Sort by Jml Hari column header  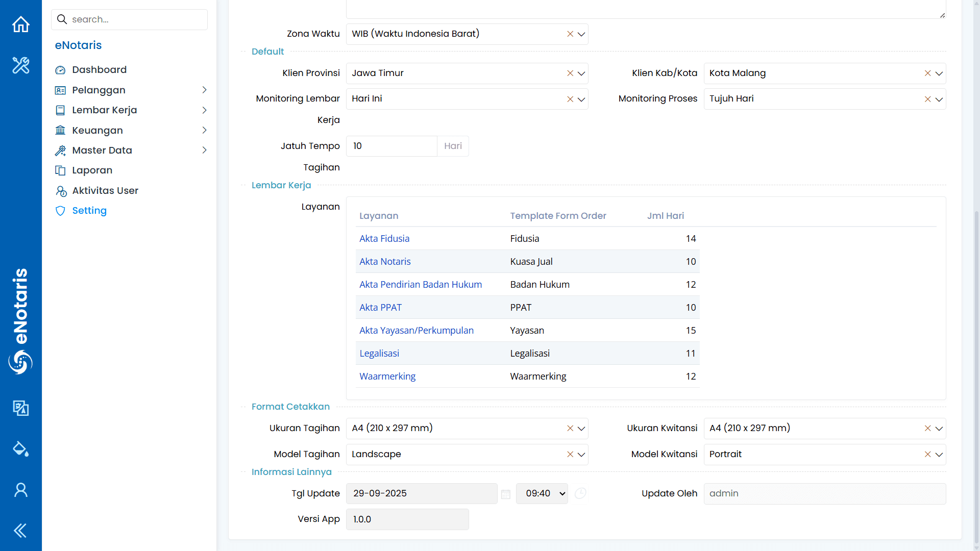click(x=666, y=216)
